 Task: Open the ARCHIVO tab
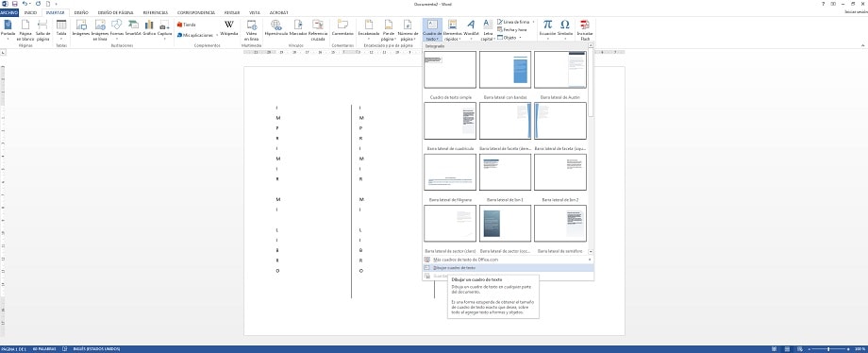[x=9, y=12]
